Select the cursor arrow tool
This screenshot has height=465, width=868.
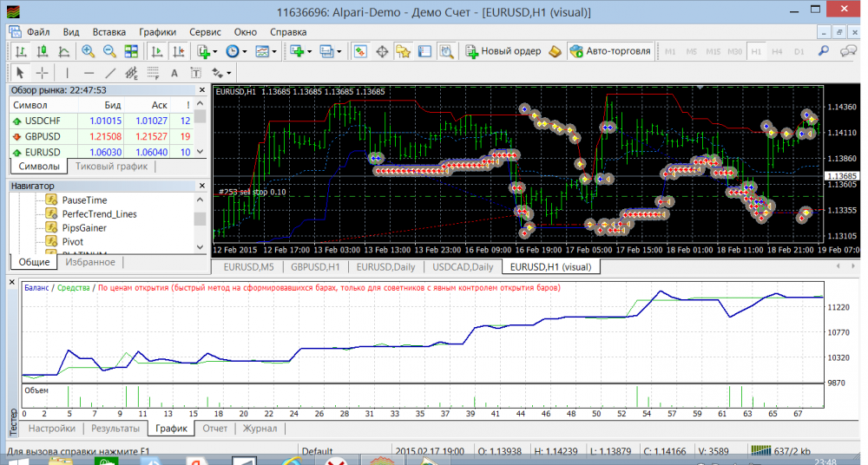[x=21, y=73]
